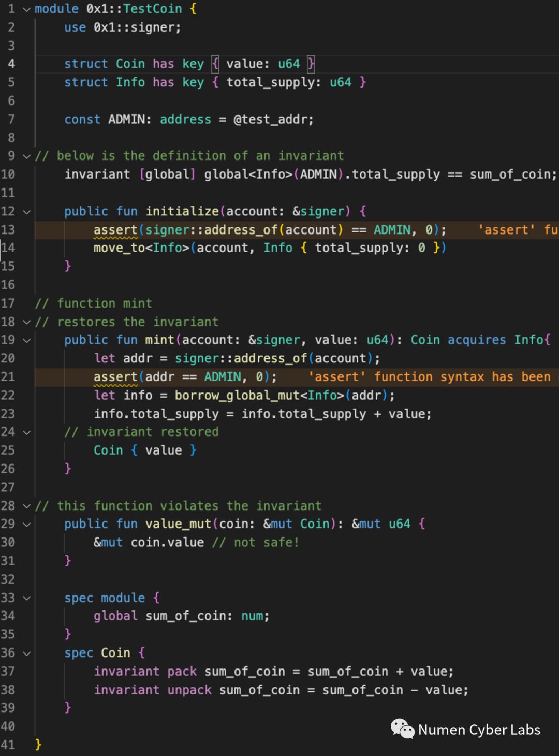Click the '// restores the invariant' comment
Screen dimensions: 559x756
[127, 322]
